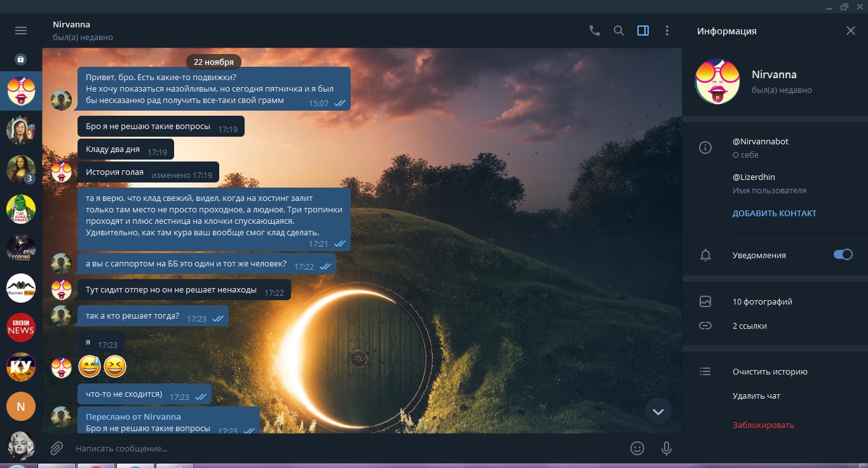The height and width of the screenshot is (468, 868).
Task: Close the Информация panel
Action: (851, 31)
